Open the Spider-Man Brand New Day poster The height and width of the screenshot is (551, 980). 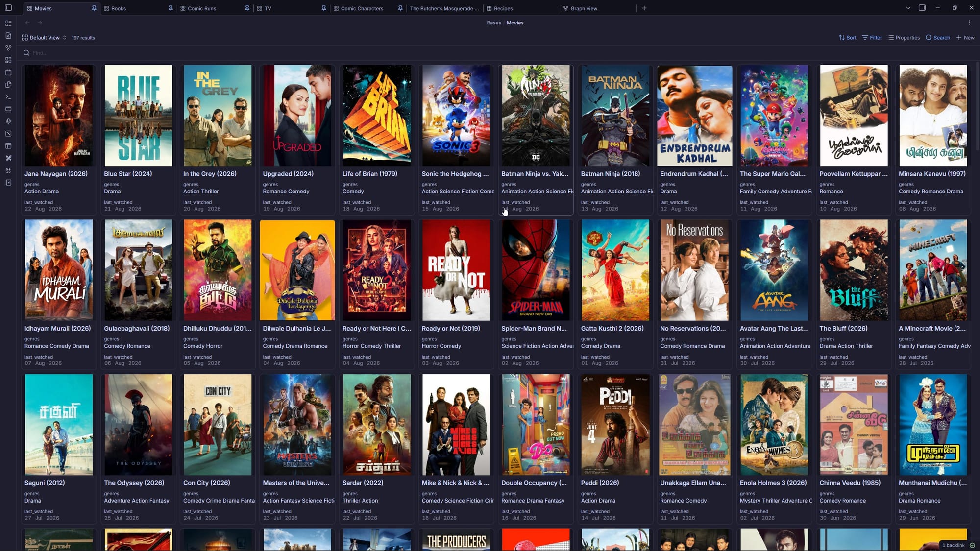pos(536,270)
